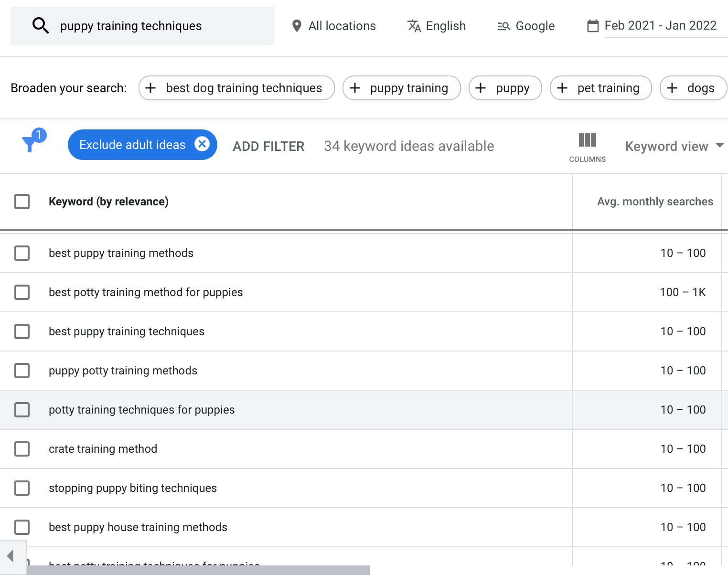Click the ADD FILTER button
Viewport: 728px width, 575px height.
[x=268, y=146]
